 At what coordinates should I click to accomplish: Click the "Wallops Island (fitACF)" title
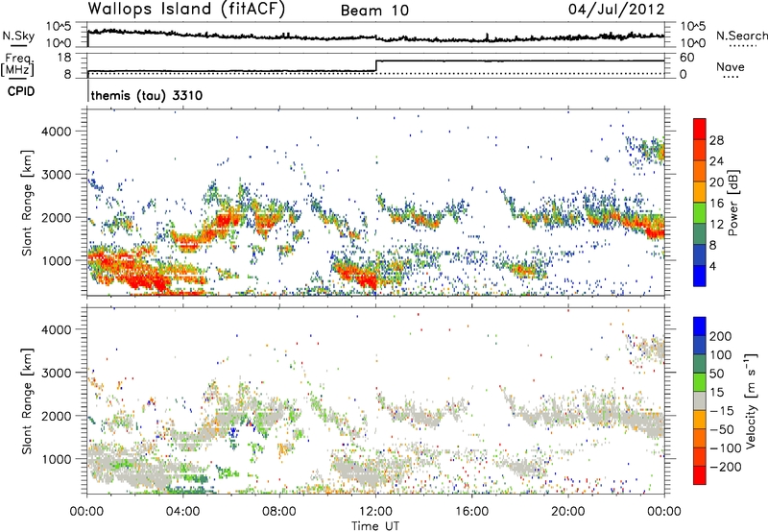point(186,10)
